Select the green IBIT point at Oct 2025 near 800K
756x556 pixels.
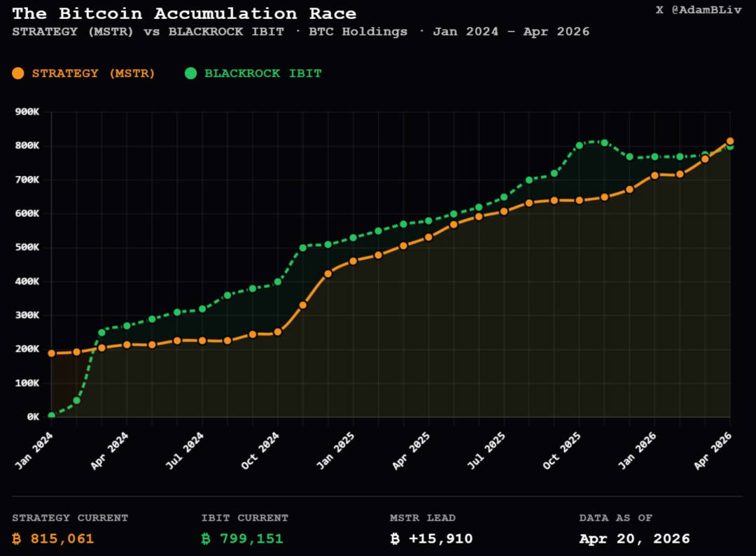pyautogui.click(x=580, y=145)
